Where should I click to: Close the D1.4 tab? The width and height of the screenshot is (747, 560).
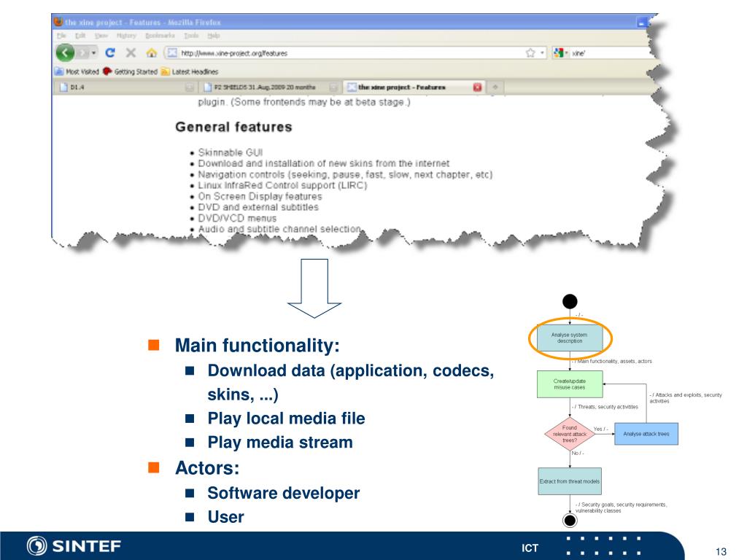coord(189,87)
